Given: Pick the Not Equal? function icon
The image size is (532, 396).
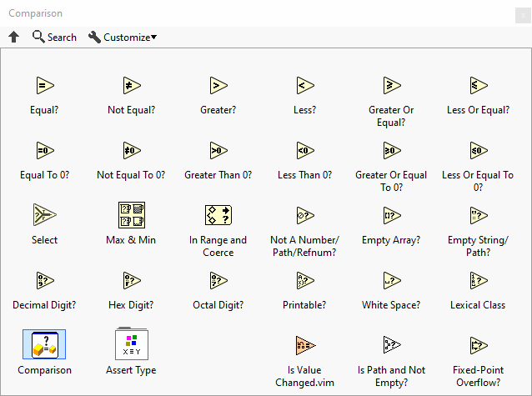Looking at the screenshot, I should pyautogui.click(x=132, y=85).
